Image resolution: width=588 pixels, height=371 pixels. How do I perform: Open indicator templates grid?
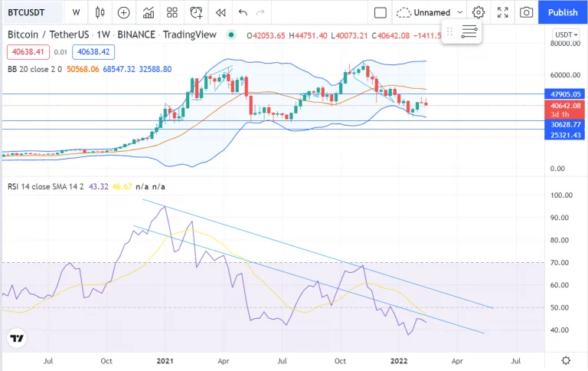tap(172, 12)
